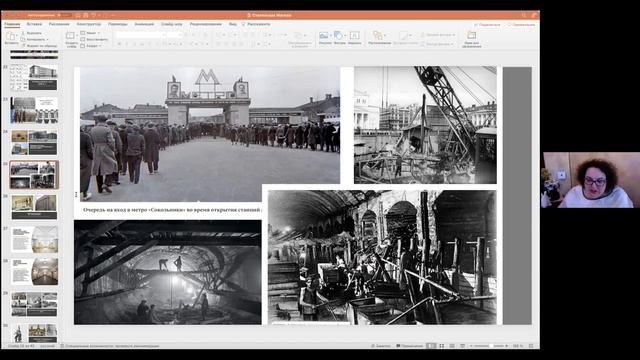
Task: Switch to Normal view icon
Action: tap(431, 346)
